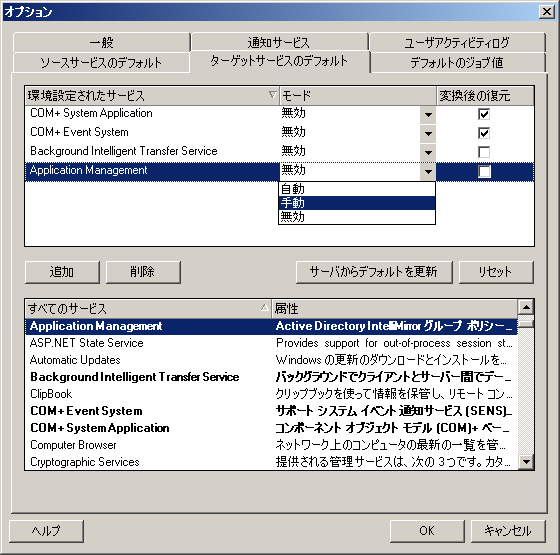Image resolution: width=560 pixels, height=555 pixels.
Task: Open mode dropdown for COM+ System Application
Action: pyautogui.click(x=428, y=115)
